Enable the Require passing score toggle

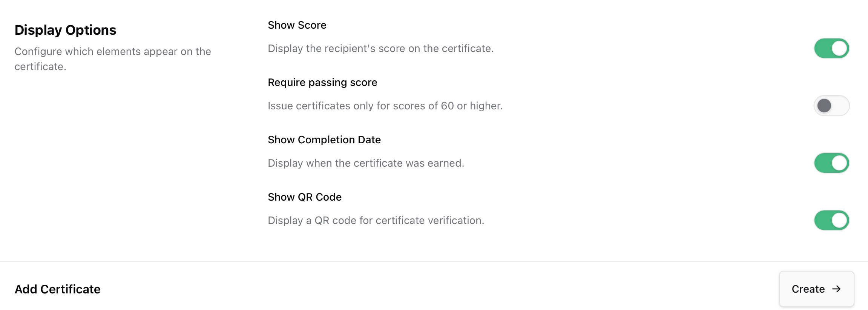tap(831, 106)
